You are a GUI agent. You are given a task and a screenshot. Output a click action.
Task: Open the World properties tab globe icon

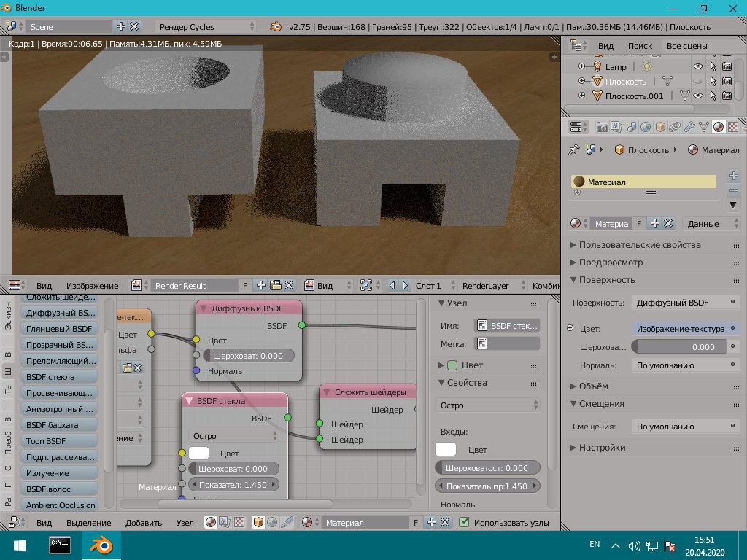(x=646, y=127)
